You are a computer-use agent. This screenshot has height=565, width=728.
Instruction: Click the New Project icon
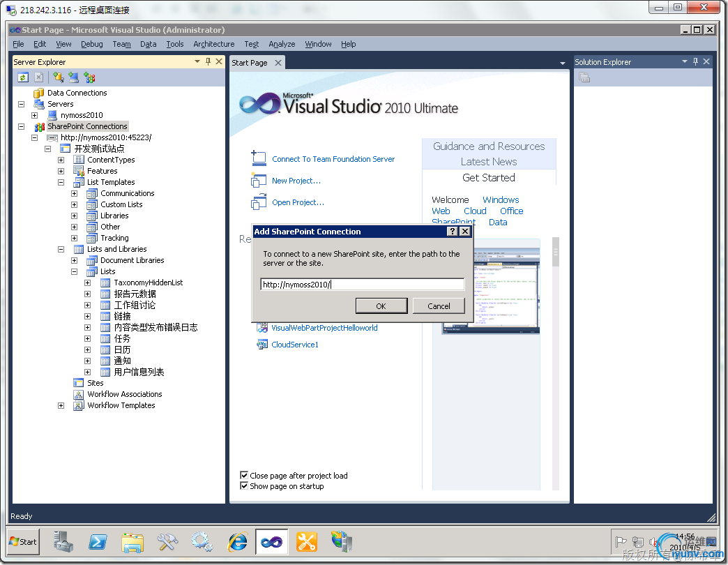259,180
